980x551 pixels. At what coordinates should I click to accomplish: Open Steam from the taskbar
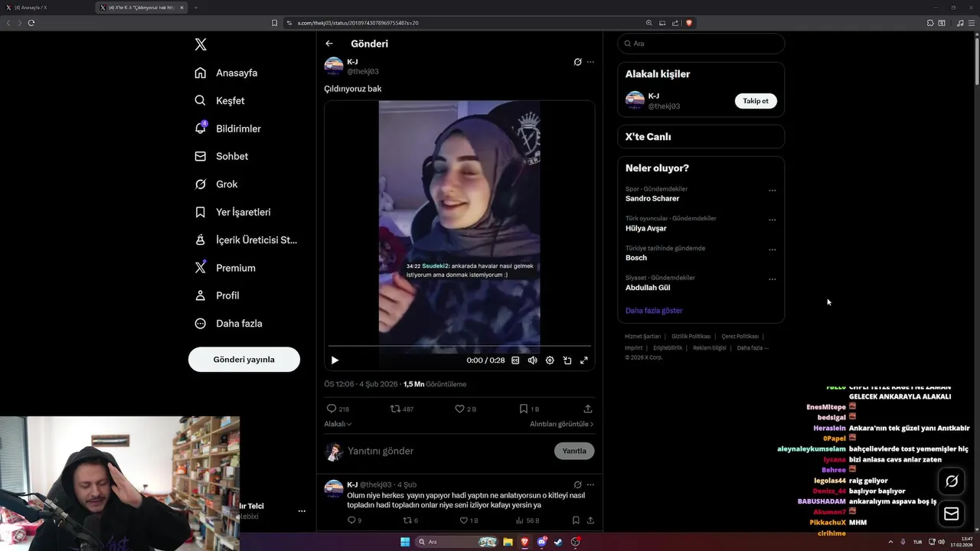tap(558, 542)
